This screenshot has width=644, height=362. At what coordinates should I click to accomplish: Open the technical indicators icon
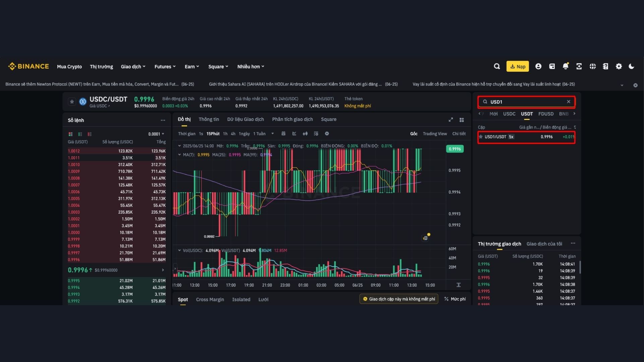[294, 134]
